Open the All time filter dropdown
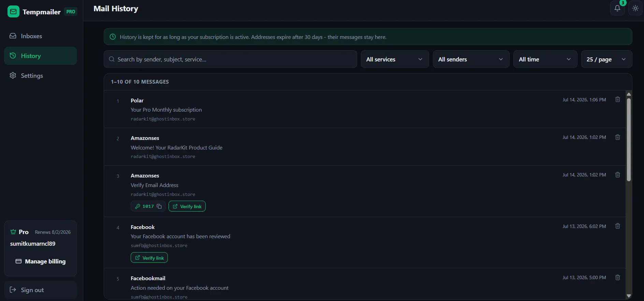Image resolution: width=644 pixels, height=301 pixels. tap(545, 59)
